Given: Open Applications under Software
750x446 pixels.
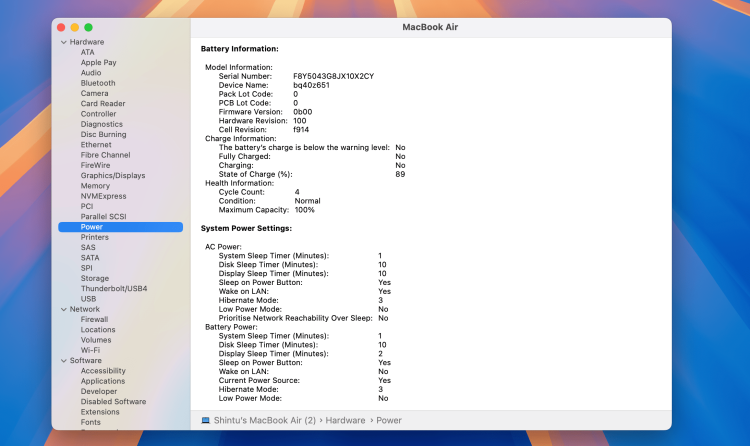Looking at the screenshot, I should [103, 381].
